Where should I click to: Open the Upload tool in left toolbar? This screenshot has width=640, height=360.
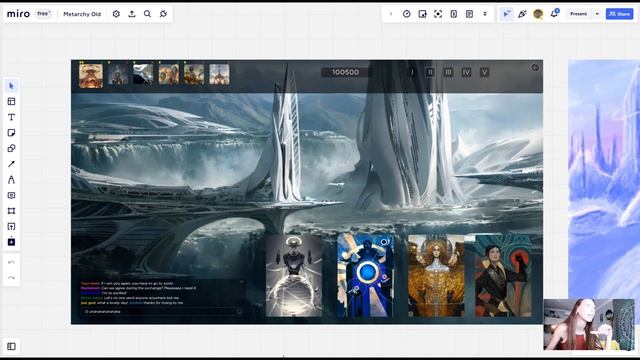11,227
